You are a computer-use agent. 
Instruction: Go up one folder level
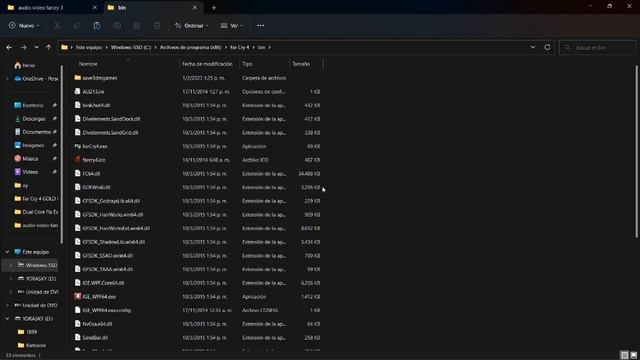click(49, 47)
